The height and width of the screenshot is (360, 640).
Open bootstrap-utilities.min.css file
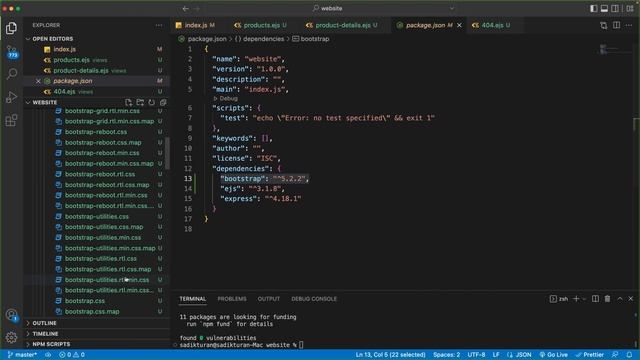(103, 238)
